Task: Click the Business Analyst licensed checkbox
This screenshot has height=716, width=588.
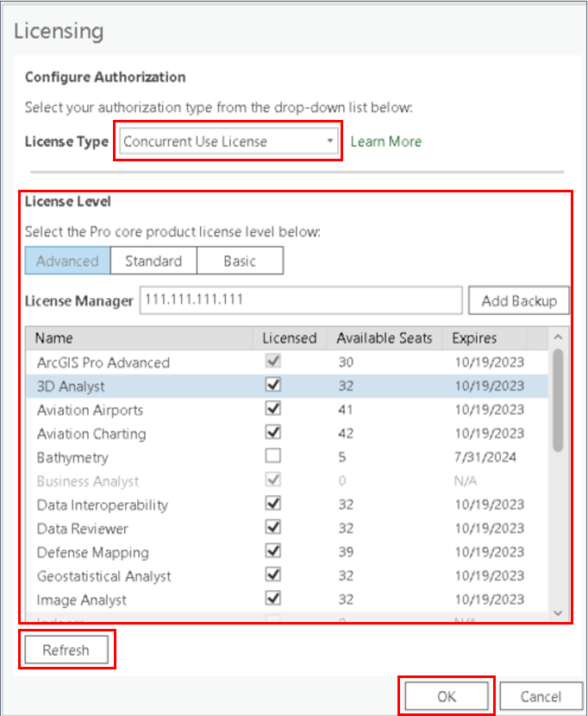Action: click(x=273, y=480)
